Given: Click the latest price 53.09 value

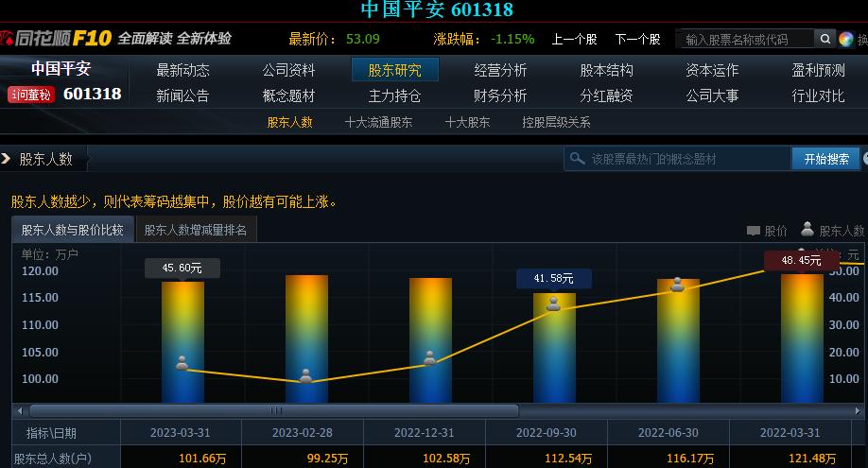Looking at the screenshot, I should (x=362, y=39).
